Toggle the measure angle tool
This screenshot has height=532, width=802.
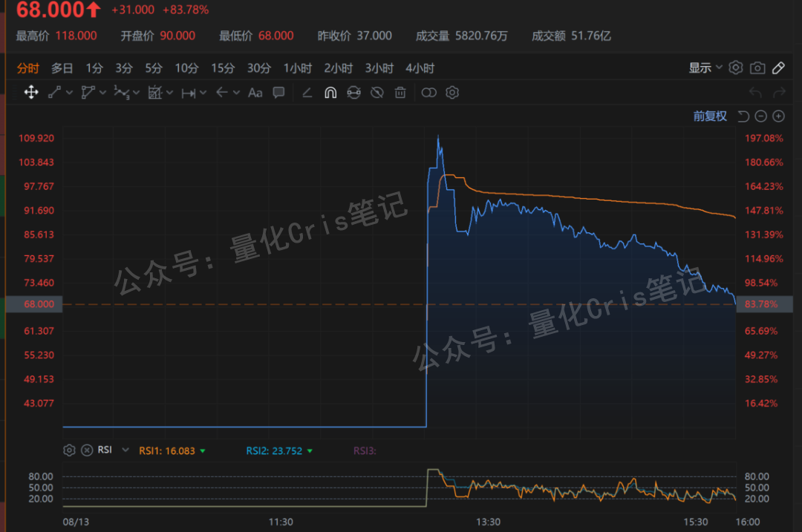click(306, 92)
